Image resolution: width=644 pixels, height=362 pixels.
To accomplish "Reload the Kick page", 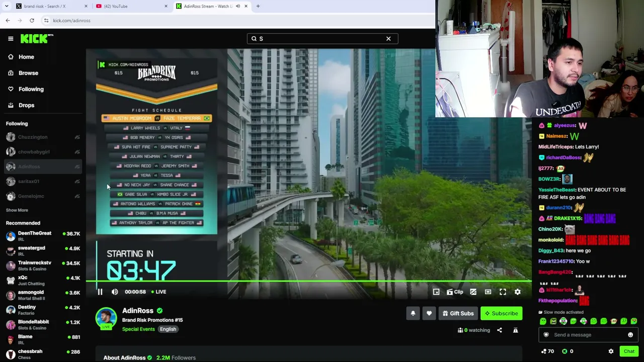I will coord(32,21).
